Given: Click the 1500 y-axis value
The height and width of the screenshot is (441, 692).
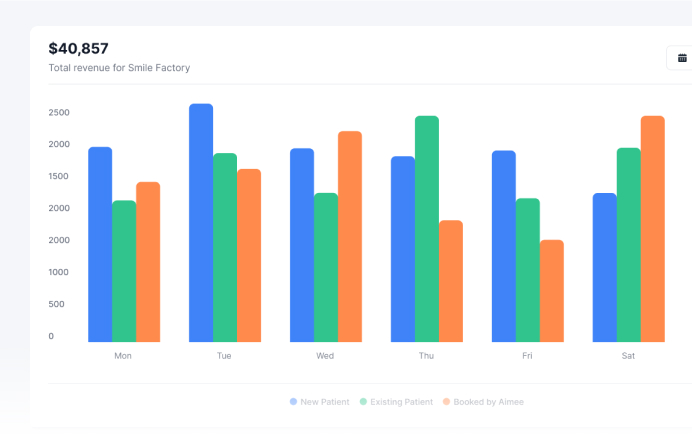Looking at the screenshot, I should point(59,176).
